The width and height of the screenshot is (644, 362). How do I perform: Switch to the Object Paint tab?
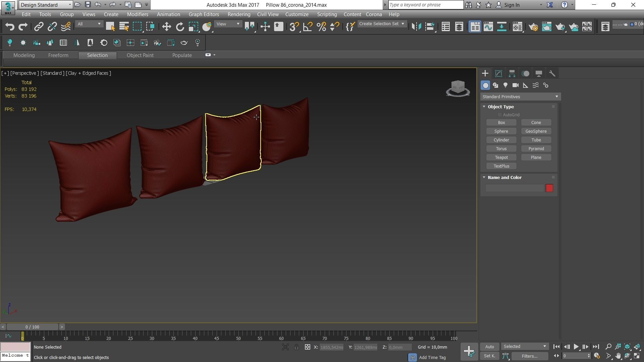point(140,55)
